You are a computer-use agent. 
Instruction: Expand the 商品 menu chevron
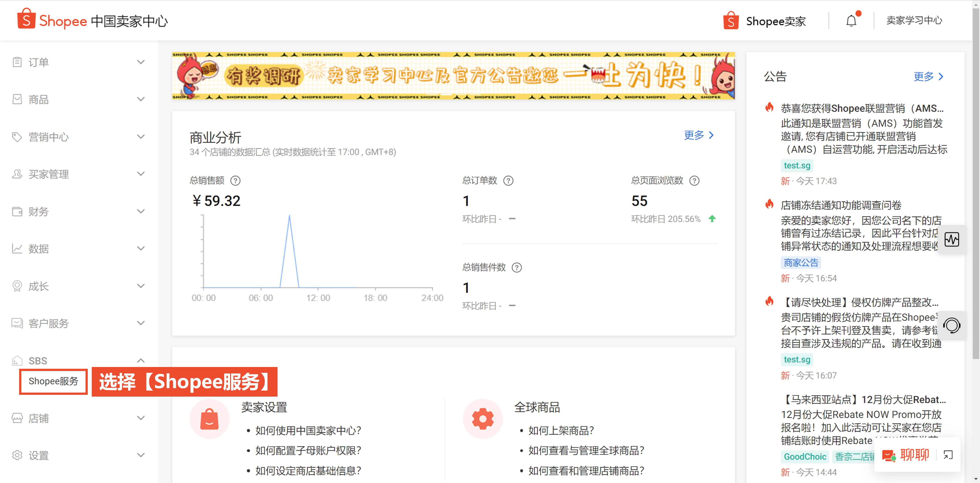pos(141,99)
